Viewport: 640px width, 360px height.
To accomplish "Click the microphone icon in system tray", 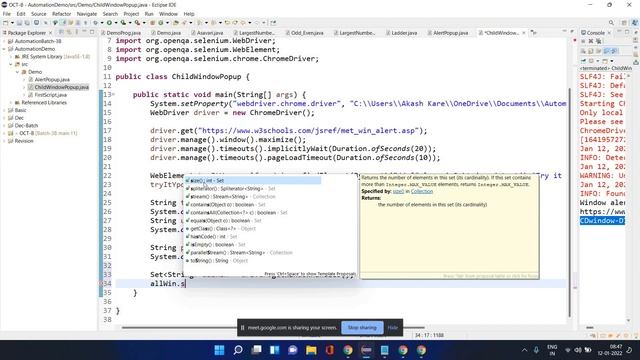I will pyautogui.click(x=536, y=350).
